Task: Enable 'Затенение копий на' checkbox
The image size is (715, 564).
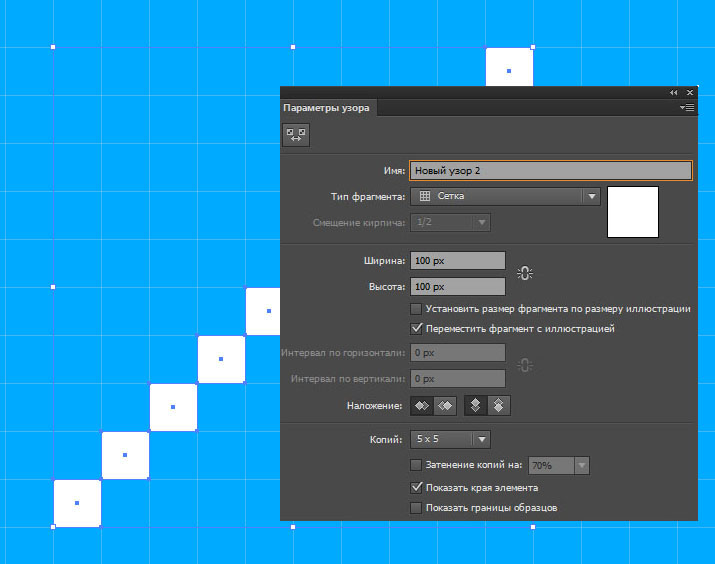Action: pyautogui.click(x=417, y=465)
